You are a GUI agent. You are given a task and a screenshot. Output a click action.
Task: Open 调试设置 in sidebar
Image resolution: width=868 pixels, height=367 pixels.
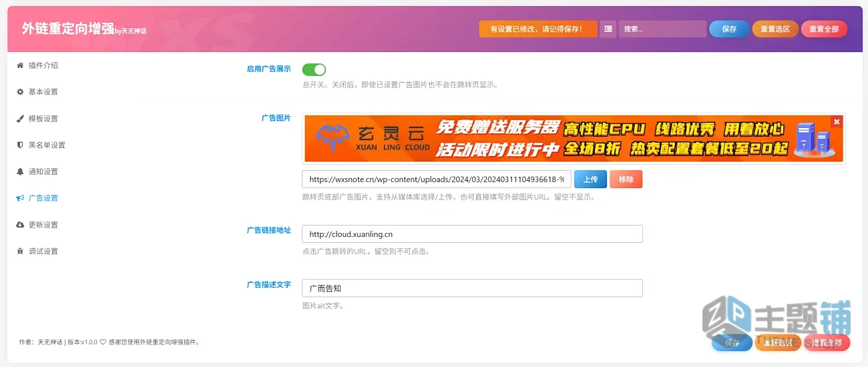(x=43, y=252)
